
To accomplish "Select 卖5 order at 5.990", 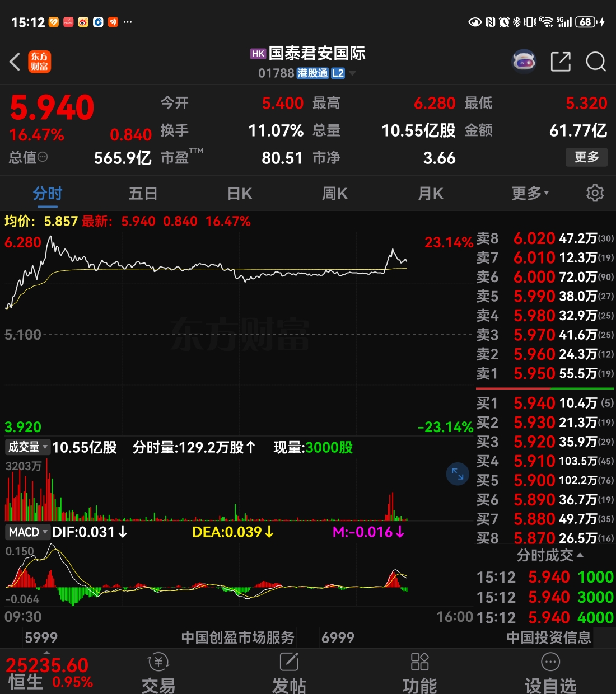I will click(x=545, y=296).
